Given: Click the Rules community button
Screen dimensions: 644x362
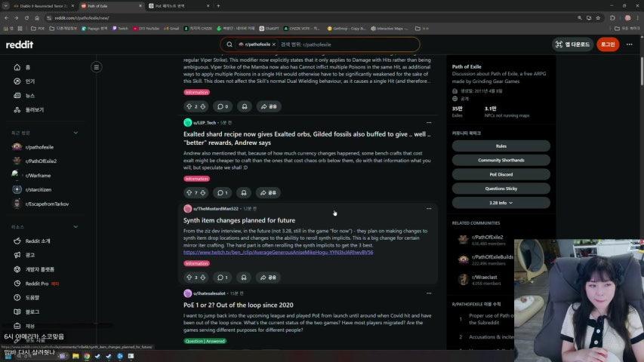Looking at the screenshot, I should coord(501,146).
